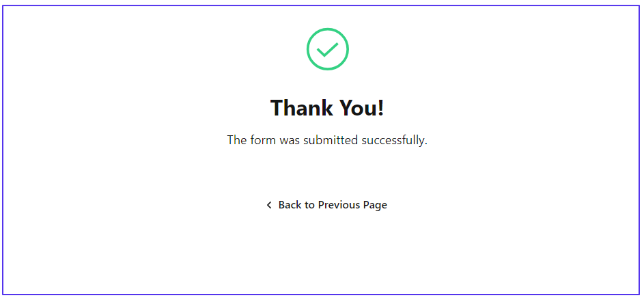The height and width of the screenshot is (300, 644).
Task: Click the form submitted successfully message
Action: (x=327, y=141)
